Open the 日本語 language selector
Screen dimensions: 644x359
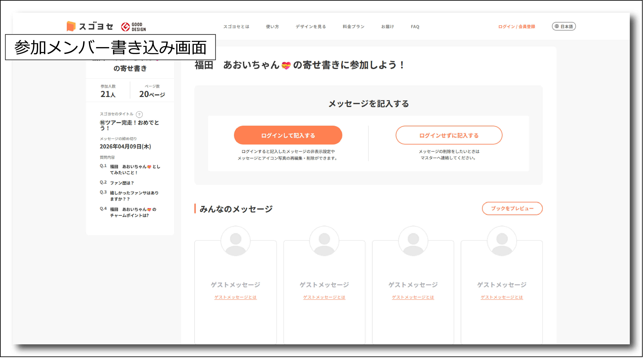[564, 26]
